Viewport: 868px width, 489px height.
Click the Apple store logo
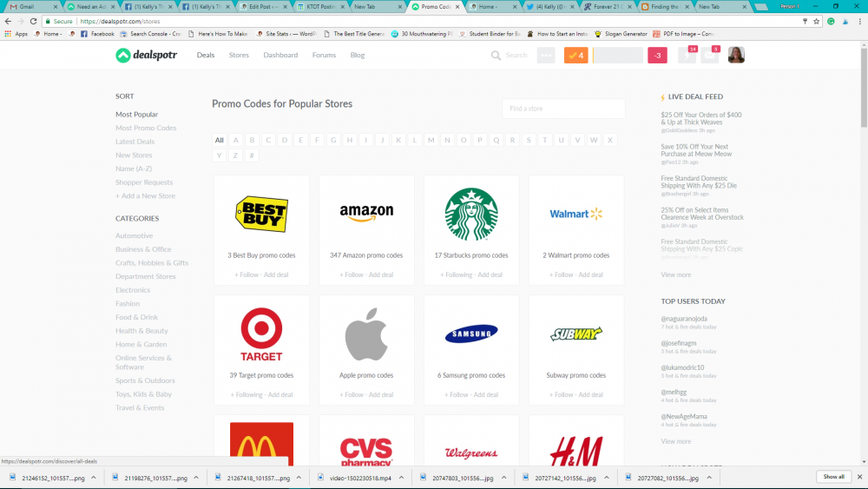366,334
